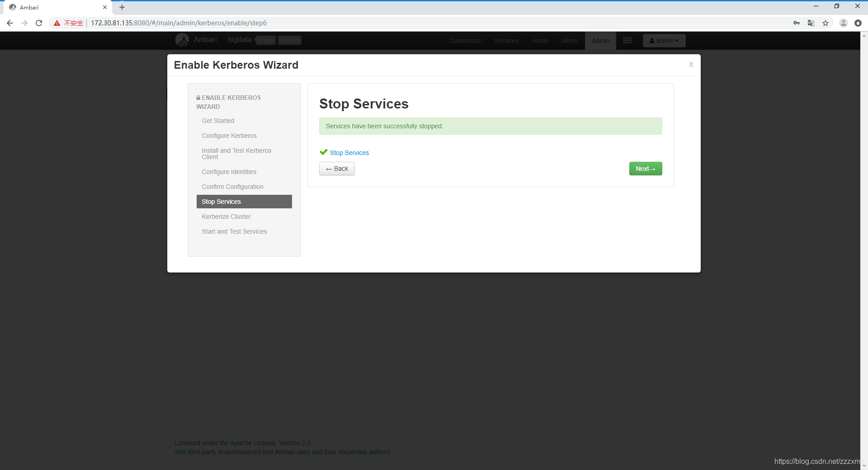Viewport: 868px width, 470px height.
Task: Go to Hosts tab
Action: click(x=540, y=41)
